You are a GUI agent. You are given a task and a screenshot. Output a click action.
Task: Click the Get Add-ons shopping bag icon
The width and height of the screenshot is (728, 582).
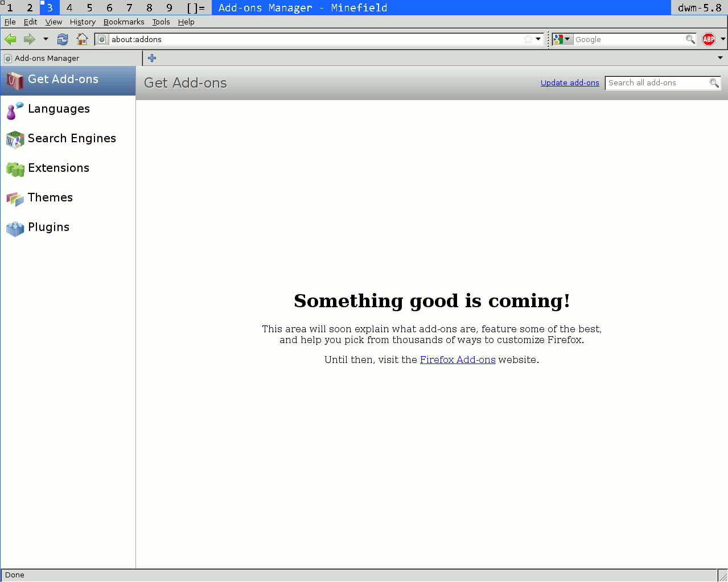(15, 81)
